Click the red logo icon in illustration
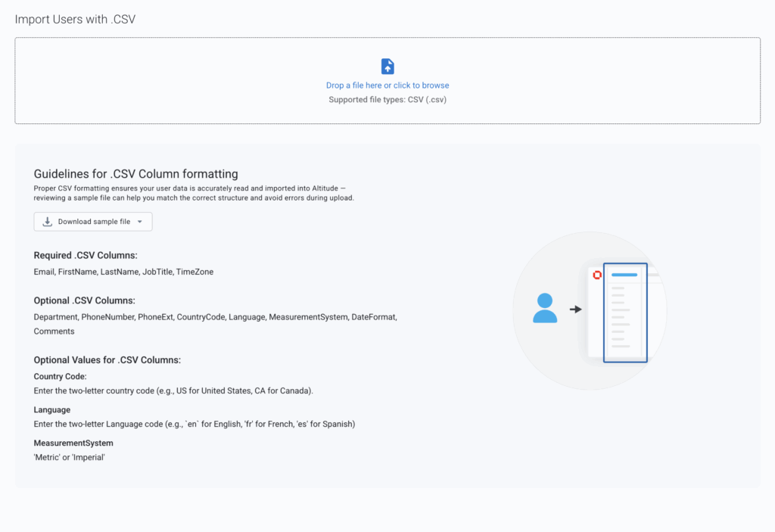 tap(597, 275)
